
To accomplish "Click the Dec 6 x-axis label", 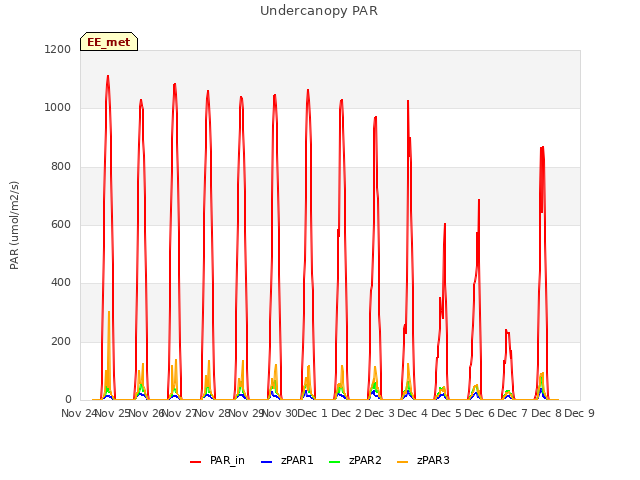I will click(x=479, y=413).
